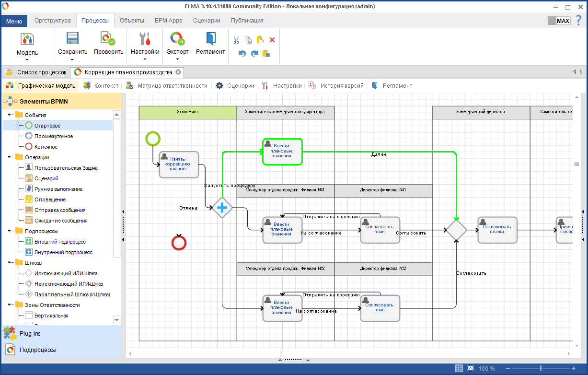The image size is (588, 375).
Task: Click the blue help question mark
Action: click(x=578, y=21)
